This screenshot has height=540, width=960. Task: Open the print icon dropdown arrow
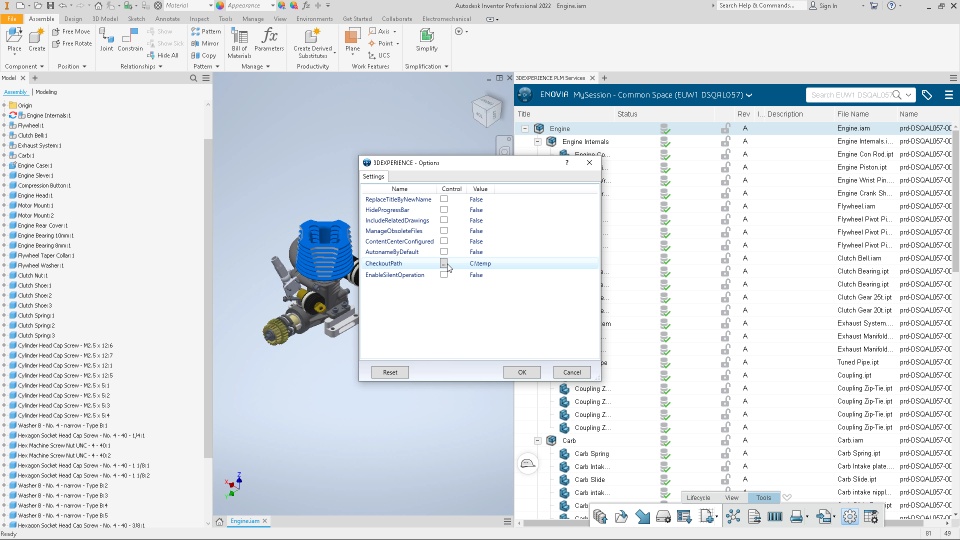click(x=807, y=517)
